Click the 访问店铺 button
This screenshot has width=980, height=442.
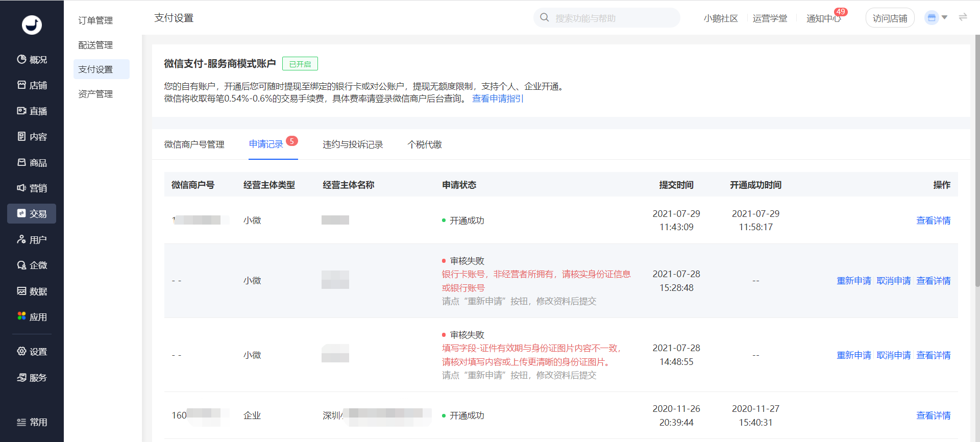890,18
